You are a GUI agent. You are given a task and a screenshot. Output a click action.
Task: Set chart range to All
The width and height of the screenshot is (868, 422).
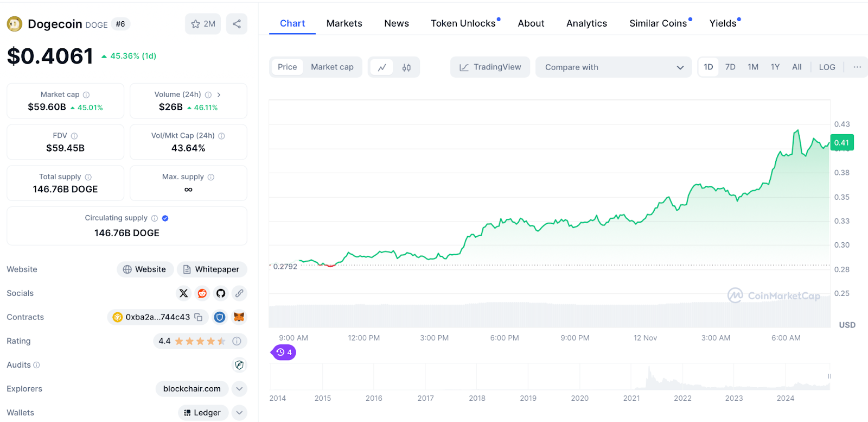click(x=797, y=67)
